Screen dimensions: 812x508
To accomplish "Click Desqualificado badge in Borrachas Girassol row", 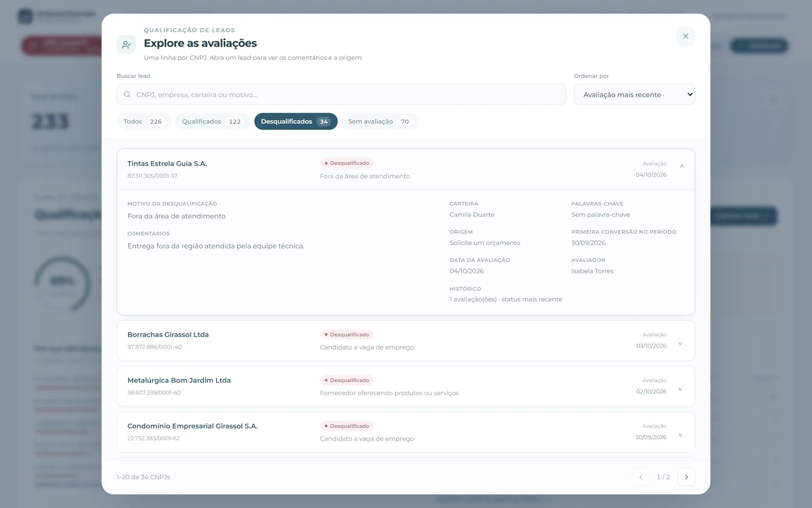I will (347, 334).
